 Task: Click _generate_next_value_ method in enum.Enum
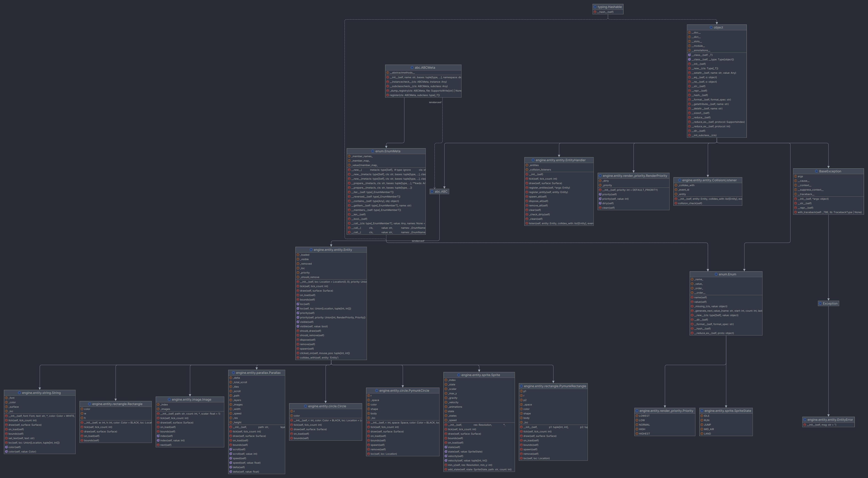tap(728, 311)
